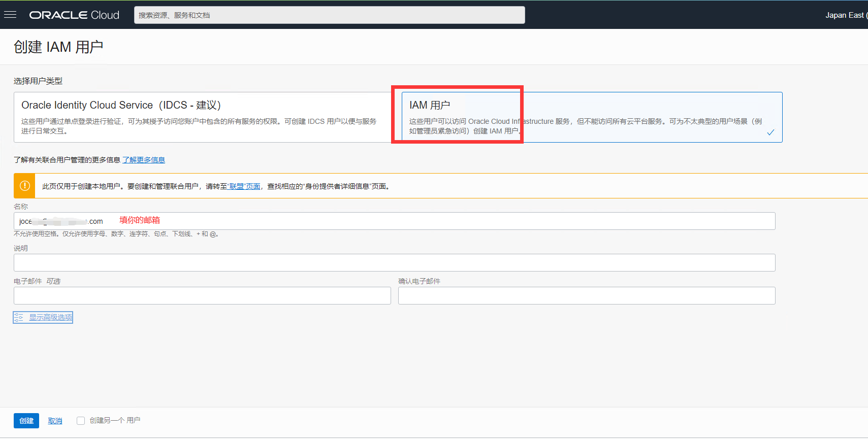Image resolution: width=868 pixels, height=439 pixels.
Task: Click the confirm email field
Action: (587, 296)
